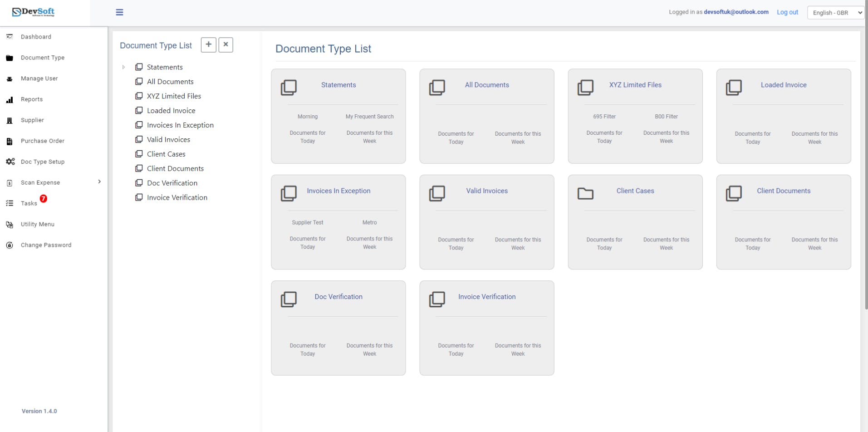
Task: Expand the Scan Expense submenu chevron
Action: (x=99, y=181)
